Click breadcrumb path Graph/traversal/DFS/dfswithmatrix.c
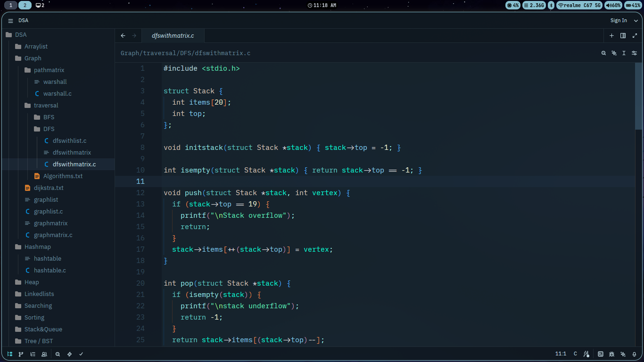Image resolution: width=644 pixels, height=362 pixels. 185,53
